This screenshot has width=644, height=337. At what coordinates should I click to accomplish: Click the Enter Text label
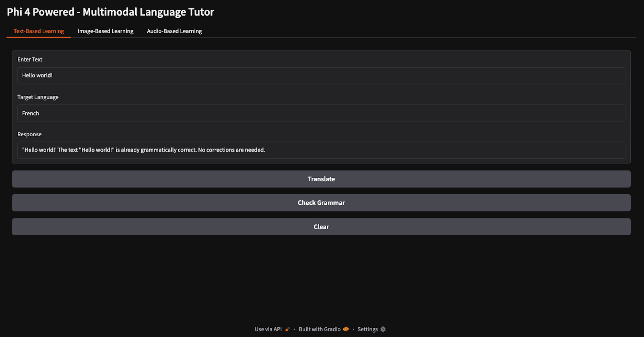(x=30, y=60)
